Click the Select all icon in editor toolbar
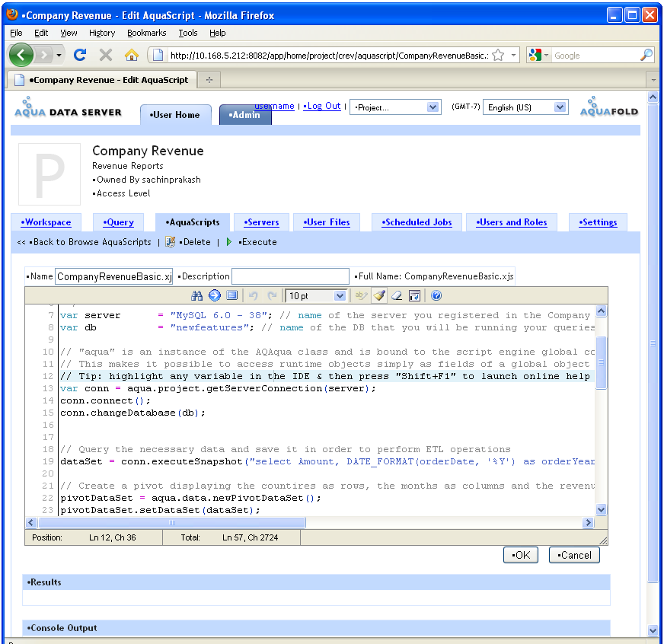This screenshot has width=664, height=644. [x=232, y=295]
